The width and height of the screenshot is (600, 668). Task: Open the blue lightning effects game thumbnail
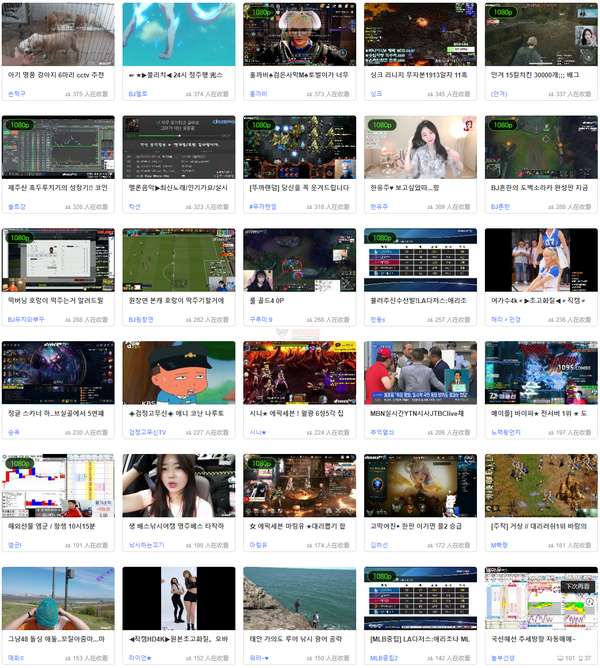click(x=541, y=373)
